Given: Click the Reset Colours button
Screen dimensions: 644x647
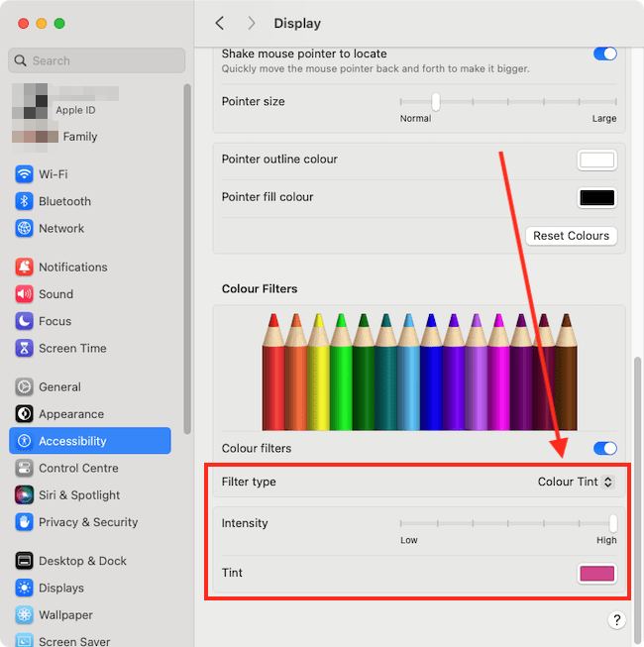Looking at the screenshot, I should [x=571, y=236].
